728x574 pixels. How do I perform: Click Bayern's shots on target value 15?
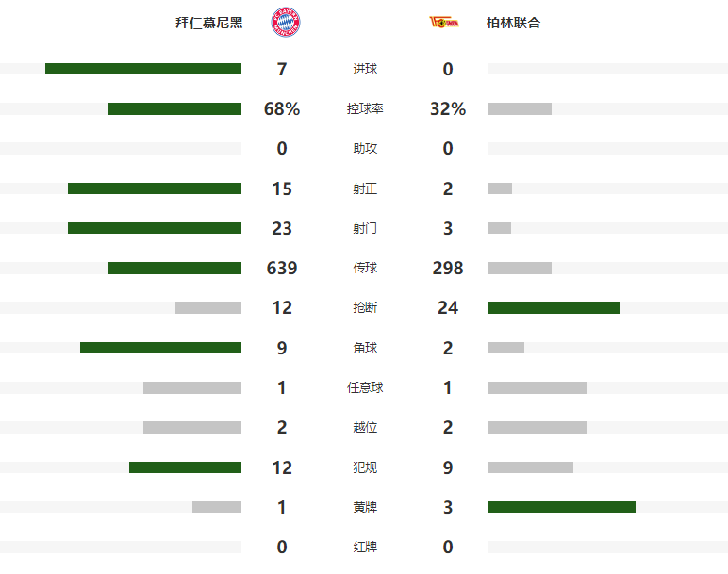(282, 189)
